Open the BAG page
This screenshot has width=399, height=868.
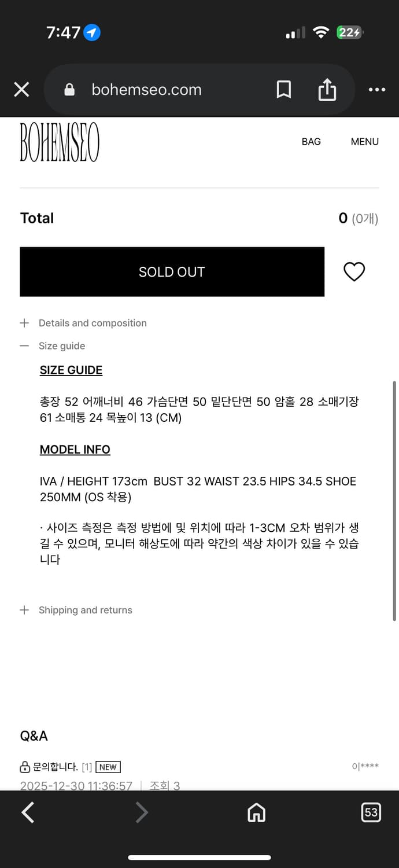click(311, 141)
